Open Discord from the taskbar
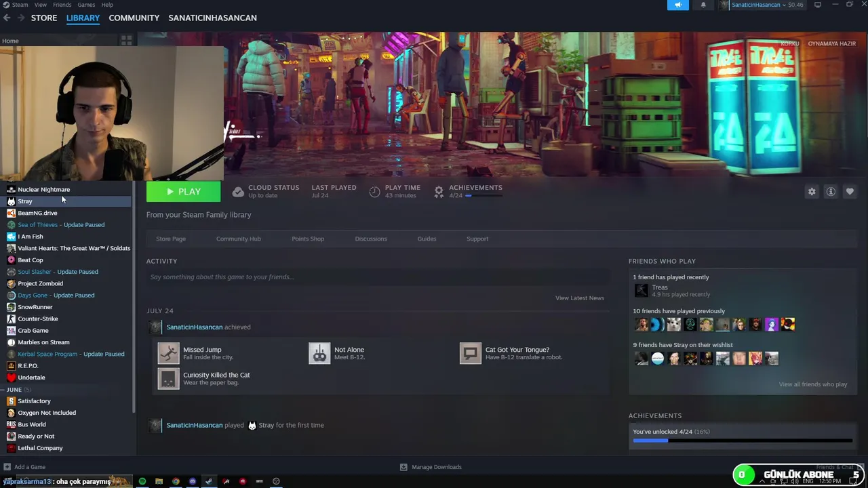Viewport: 868px width, 488px height. point(193,481)
